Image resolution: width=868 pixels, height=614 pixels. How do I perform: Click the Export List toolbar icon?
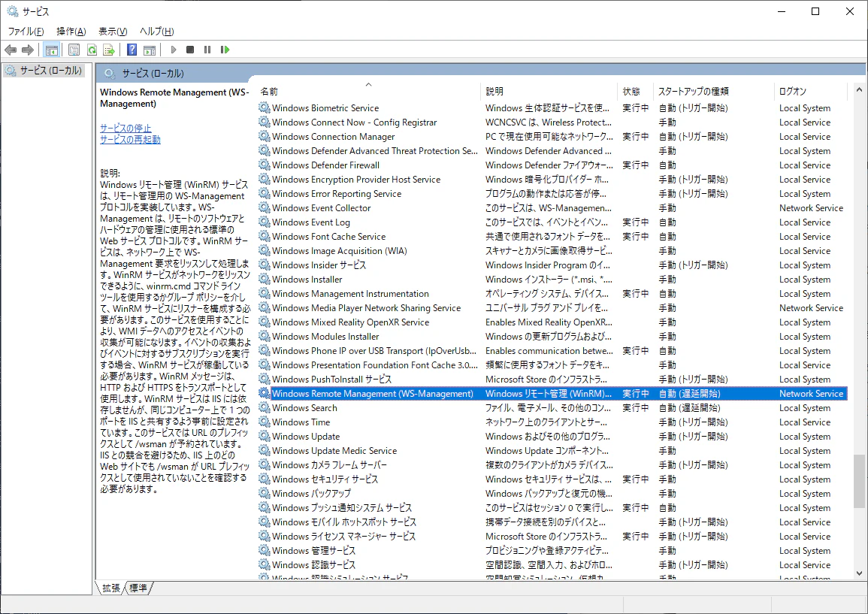tap(109, 50)
